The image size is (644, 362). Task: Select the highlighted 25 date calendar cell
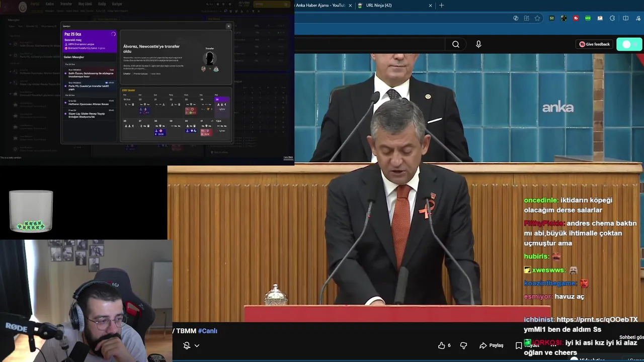pos(222,106)
